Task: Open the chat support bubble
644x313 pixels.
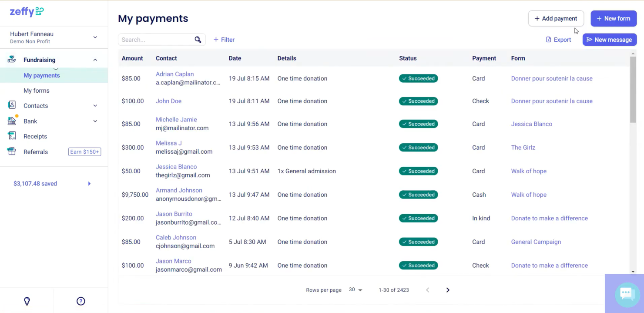Action: [x=627, y=294]
